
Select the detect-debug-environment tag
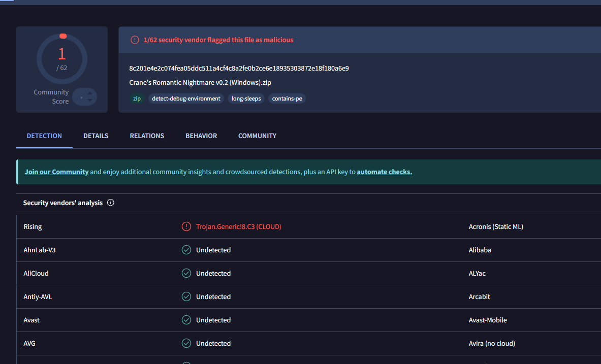(x=186, y=98)
